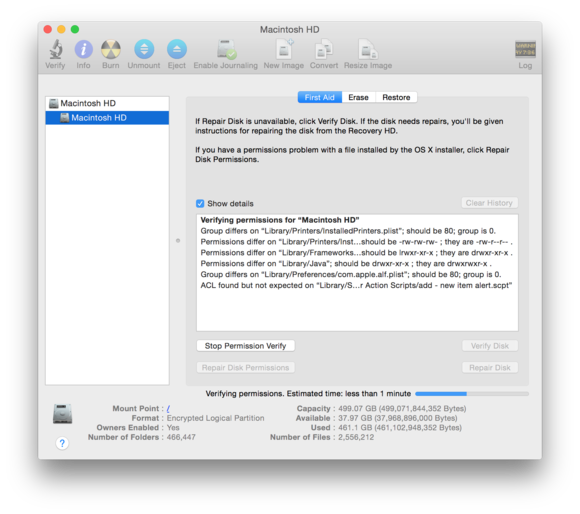Click the Eject toolbar icon
The height and width of the screenshot is (514, 580).
tap(176, 49)
